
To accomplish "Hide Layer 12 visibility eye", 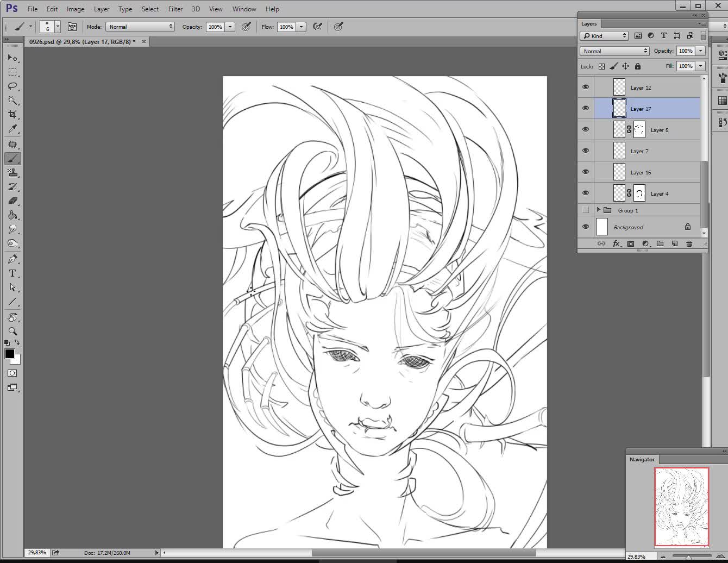I will click(x=586, y=87).
